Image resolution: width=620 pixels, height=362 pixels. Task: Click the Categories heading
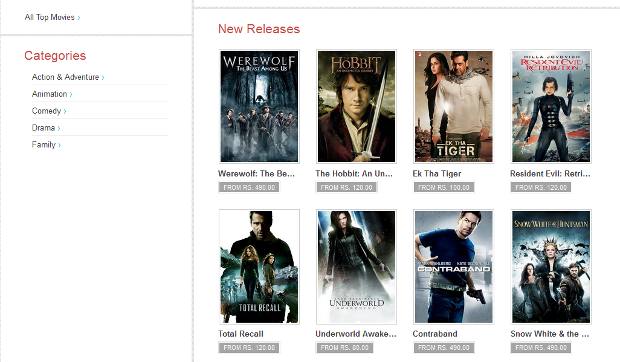55,56
